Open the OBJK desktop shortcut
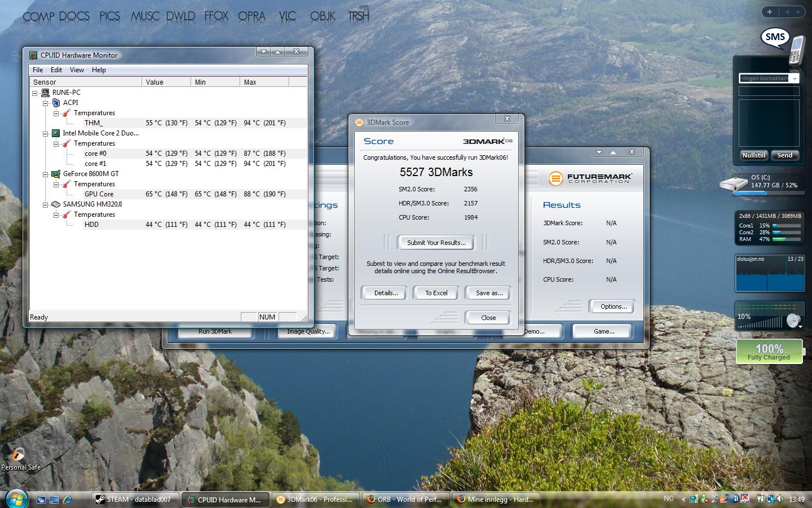The width and height of the screenshot is (812, 508). pyautogui.click(x=323, y=16)
